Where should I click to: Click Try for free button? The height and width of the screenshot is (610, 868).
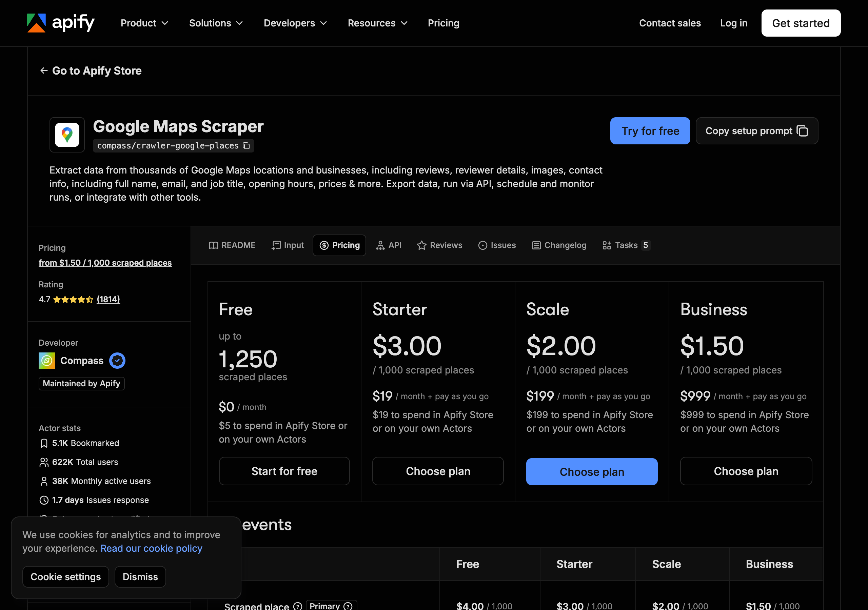click(650, 131)
